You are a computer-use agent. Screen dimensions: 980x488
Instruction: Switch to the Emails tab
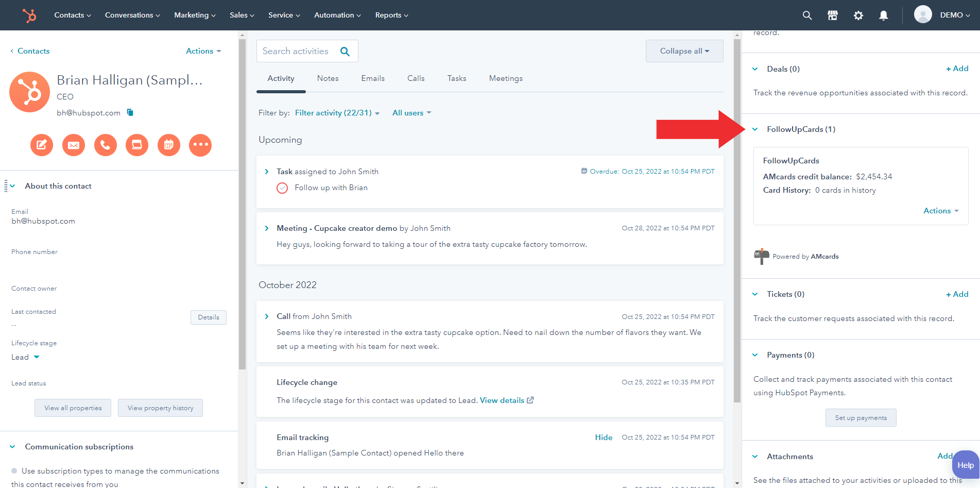click(373, 78)
